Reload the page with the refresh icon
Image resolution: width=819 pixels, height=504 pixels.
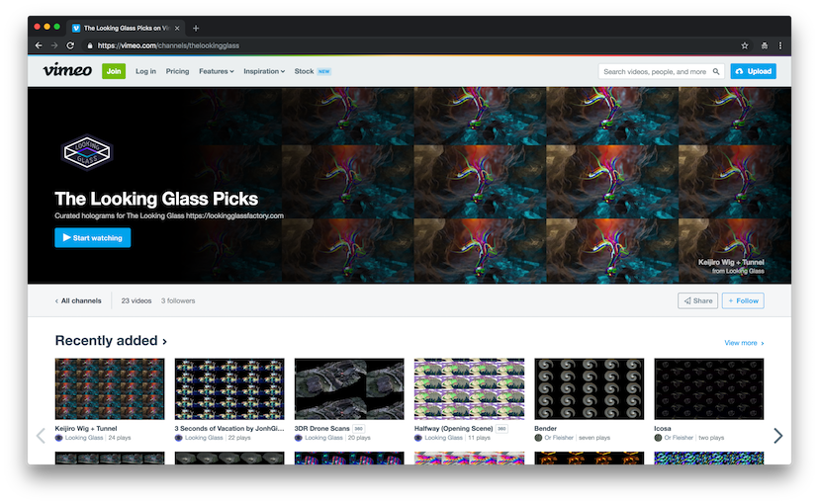click(70, 45)
